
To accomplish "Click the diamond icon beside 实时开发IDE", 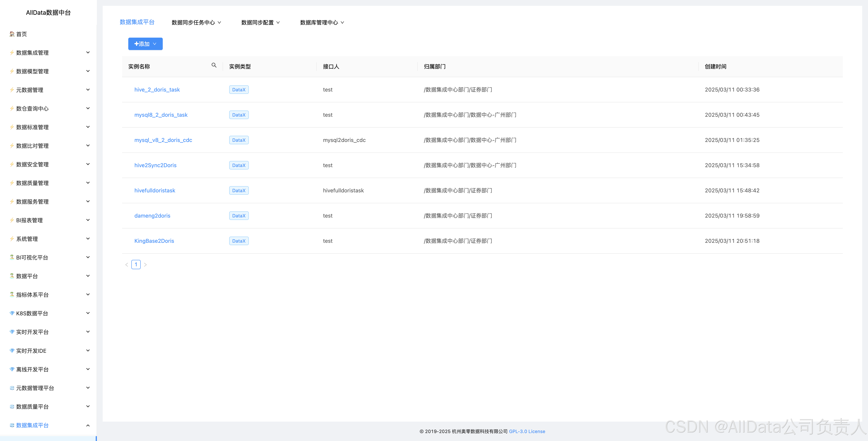I will point(12,351).
